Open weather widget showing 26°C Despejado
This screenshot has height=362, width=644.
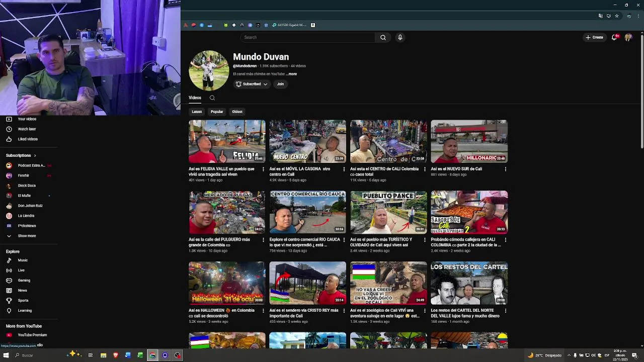pos(544,355)
